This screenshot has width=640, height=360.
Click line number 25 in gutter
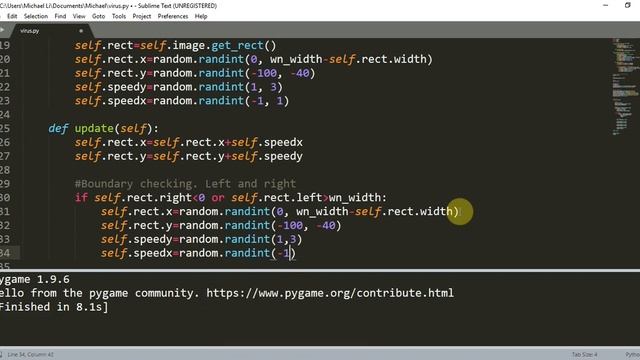pyautogui.click(x=5, y=128)
